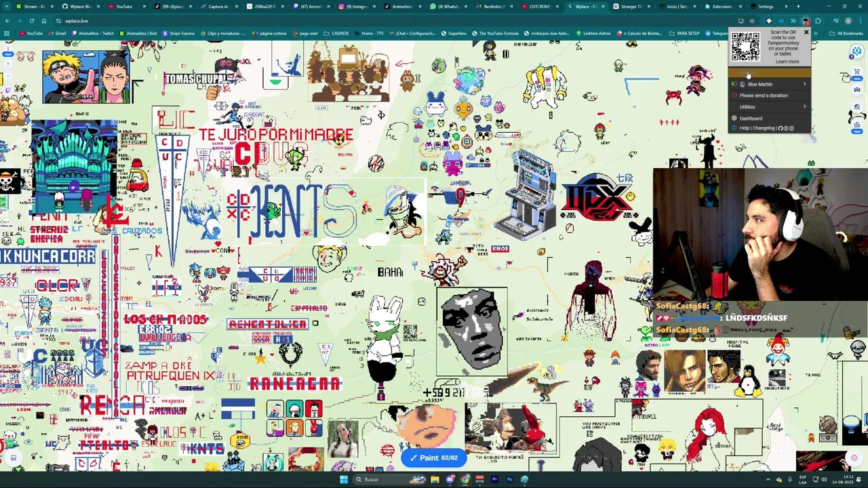Click the wplace search explore button
This screenshot has width=868, height=488.
pos(857,106)
